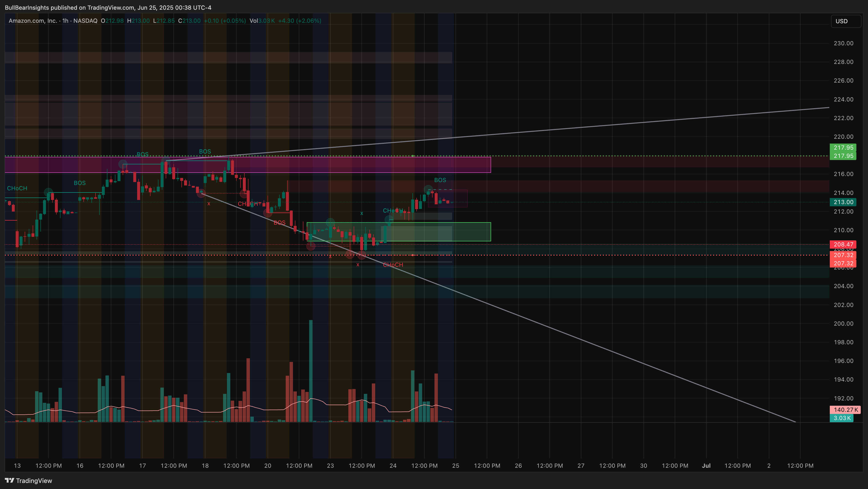Click the open value O212.98

click(x=112, y=21)
